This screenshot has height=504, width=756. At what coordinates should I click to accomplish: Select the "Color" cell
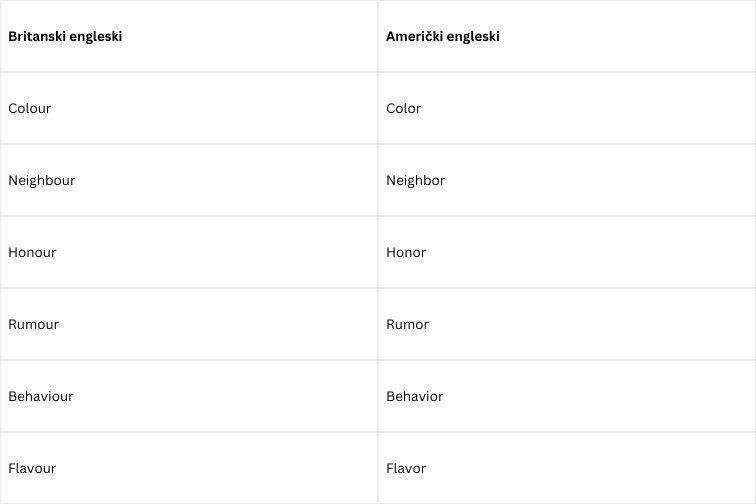click(404, 108)
